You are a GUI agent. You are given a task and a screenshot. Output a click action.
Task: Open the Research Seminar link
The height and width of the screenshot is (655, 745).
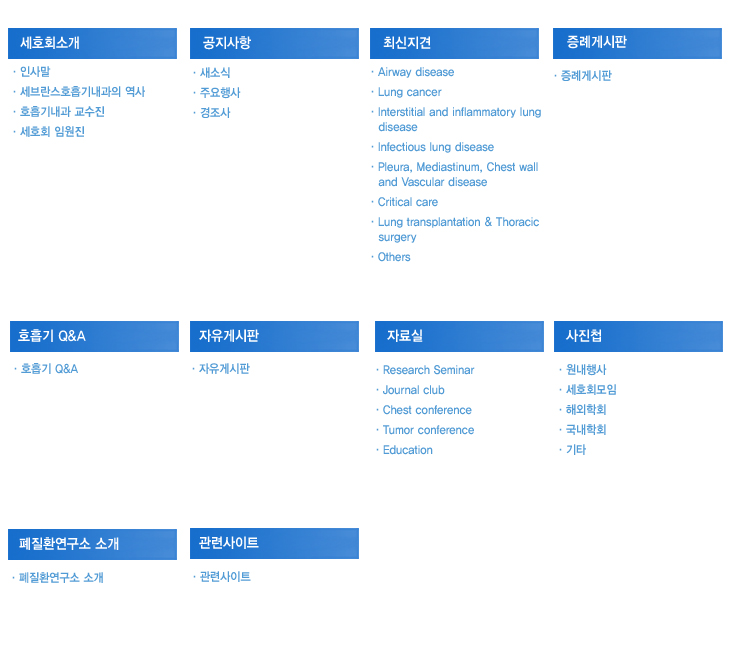[x=428, y=370]
